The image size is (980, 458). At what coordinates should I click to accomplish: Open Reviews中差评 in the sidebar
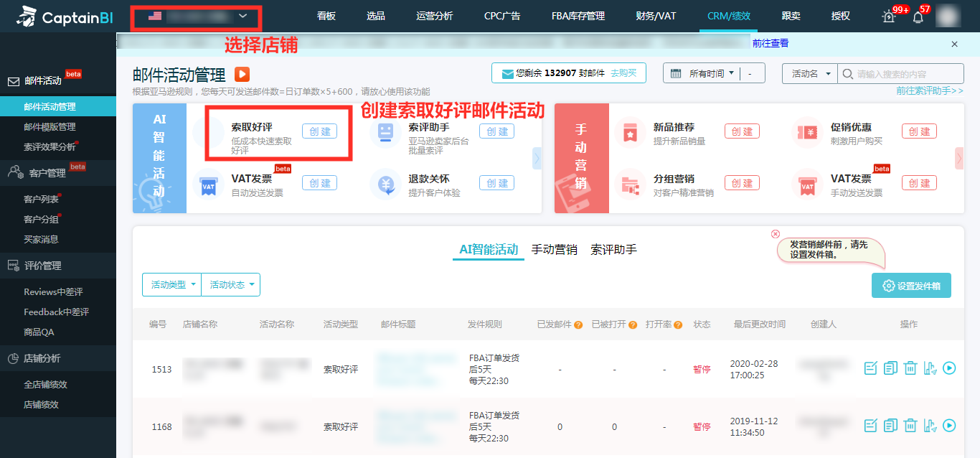[53, 292]
